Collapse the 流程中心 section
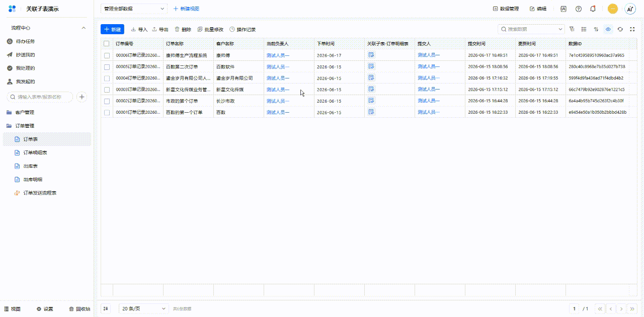The width and height of the screenshot is (644, 317). coord(84,28)
